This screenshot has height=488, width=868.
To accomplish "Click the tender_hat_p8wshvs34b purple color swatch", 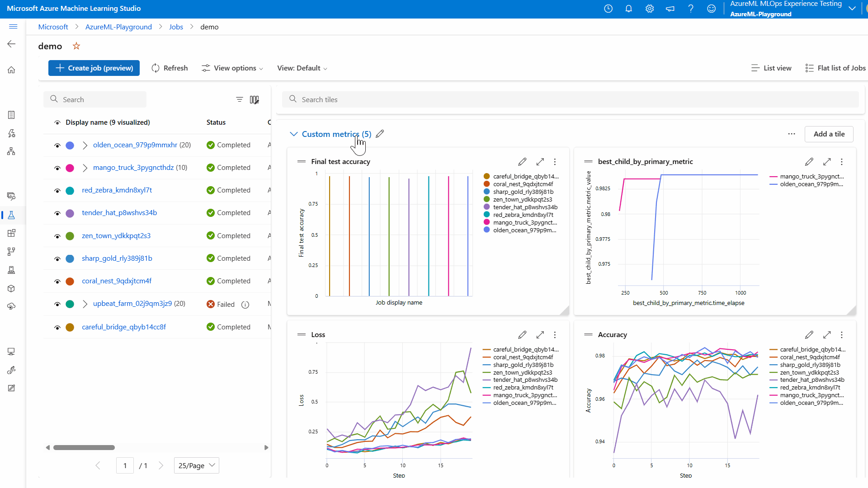I will [x=70, y=213].
